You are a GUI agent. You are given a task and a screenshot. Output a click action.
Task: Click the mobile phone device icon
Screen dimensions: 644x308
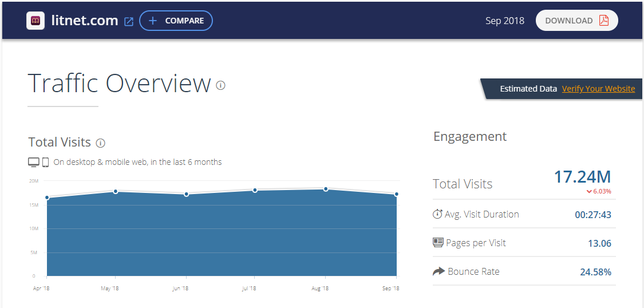pos(46,163)
